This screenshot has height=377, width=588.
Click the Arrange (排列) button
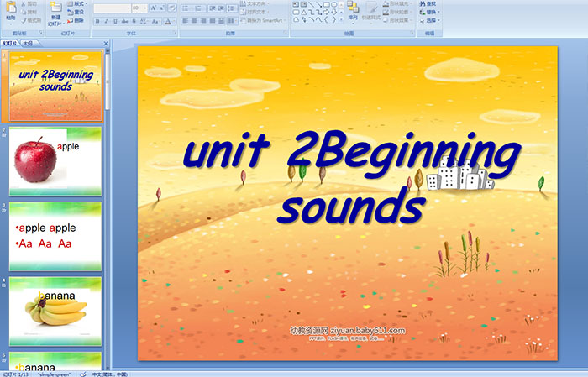coord(353,13)
